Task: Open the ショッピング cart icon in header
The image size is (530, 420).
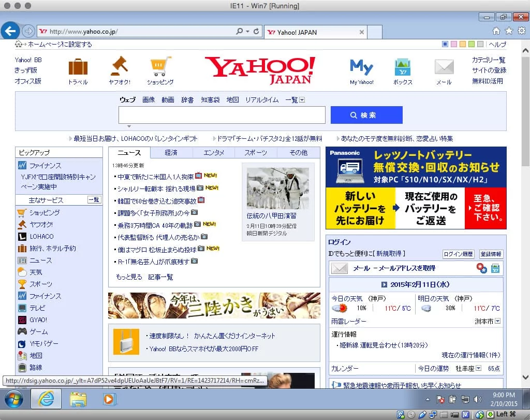Action: 160,66
